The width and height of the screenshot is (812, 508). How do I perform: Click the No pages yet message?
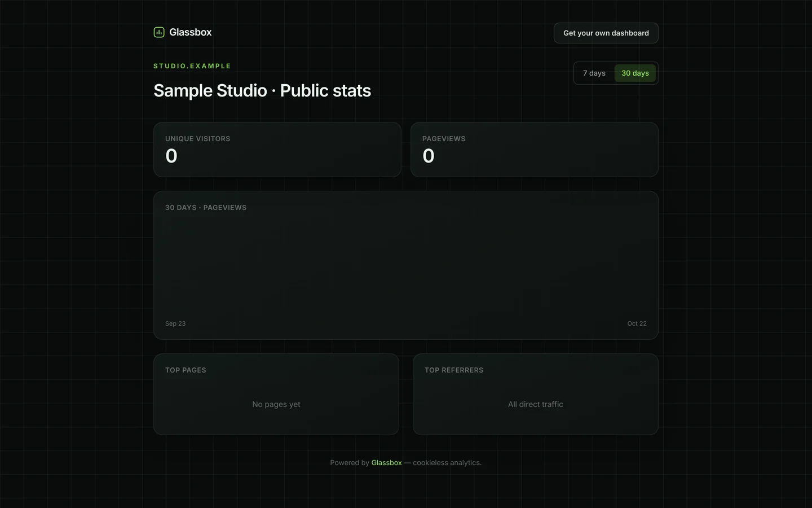click(276, 404)
